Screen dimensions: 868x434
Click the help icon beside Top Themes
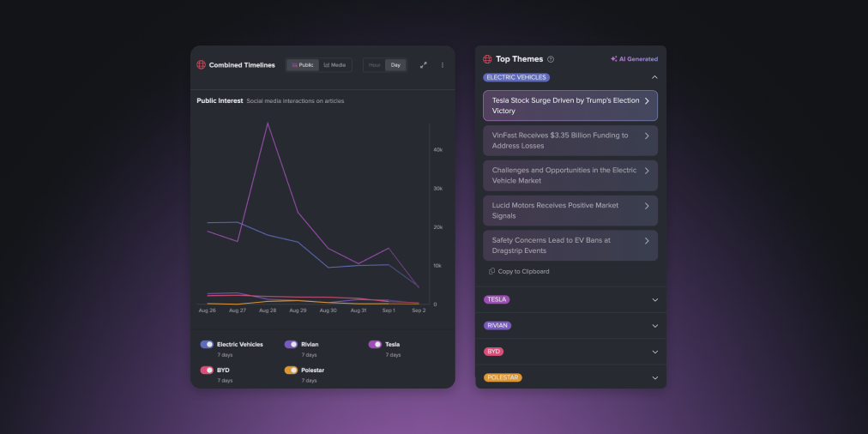click(551, 59)
